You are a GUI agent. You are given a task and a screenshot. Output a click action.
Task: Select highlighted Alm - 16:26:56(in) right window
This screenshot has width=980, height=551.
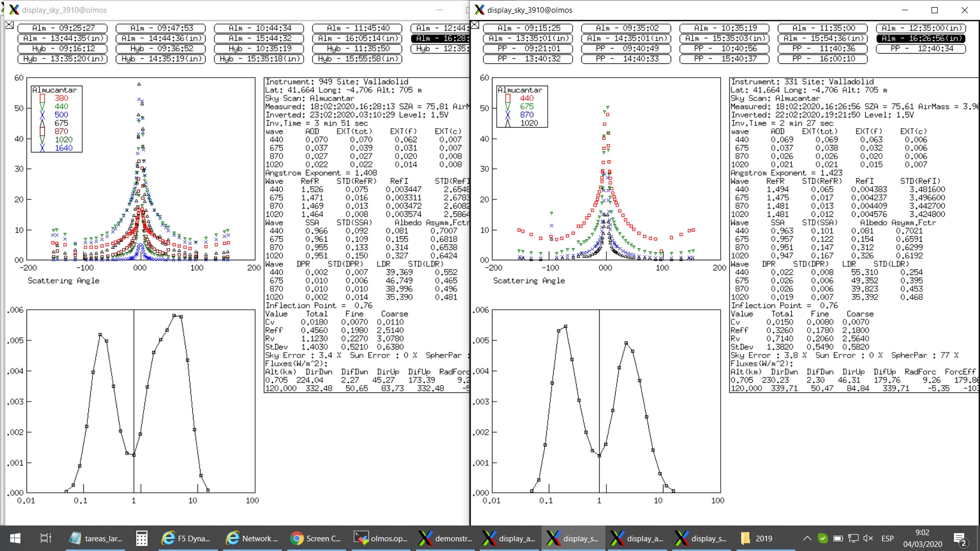(921, 38)
